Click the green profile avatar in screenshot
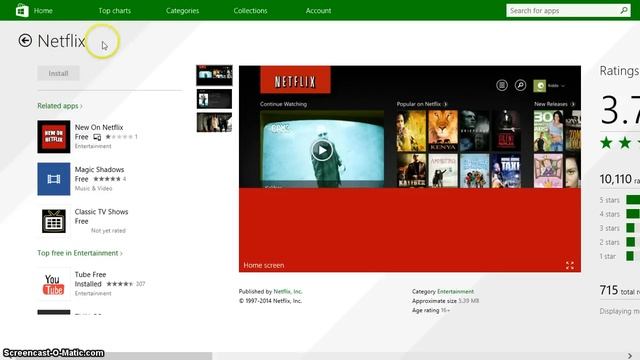The height and width of the screenshot is (360, 640). [x=540, y=86]
